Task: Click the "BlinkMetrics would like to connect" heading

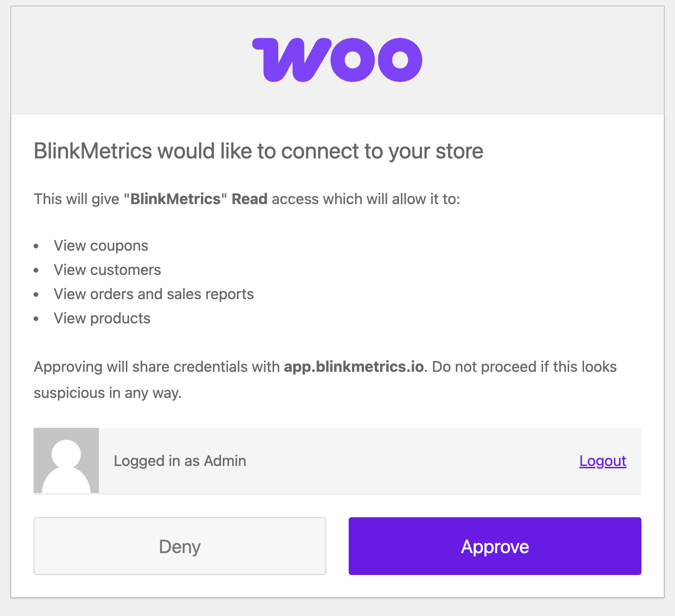Action: [x=258, y=151]
